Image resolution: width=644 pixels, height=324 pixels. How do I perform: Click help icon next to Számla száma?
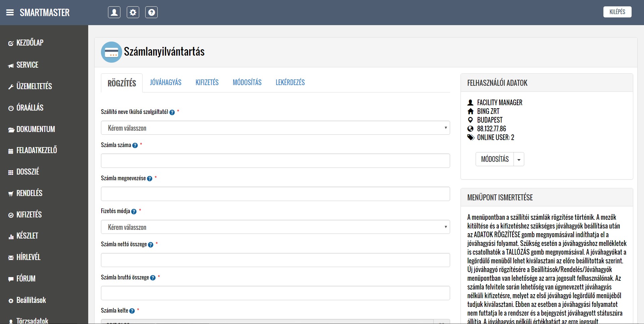135,145
